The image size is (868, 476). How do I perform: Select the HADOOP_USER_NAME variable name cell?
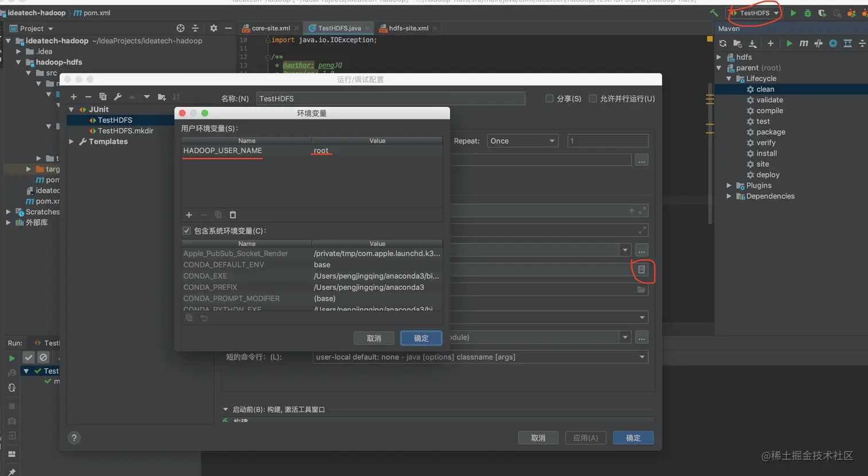[247, 150]
